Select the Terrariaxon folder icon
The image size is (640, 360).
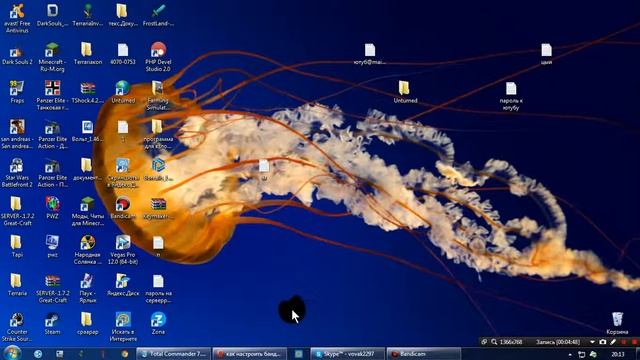pos(87,54)
